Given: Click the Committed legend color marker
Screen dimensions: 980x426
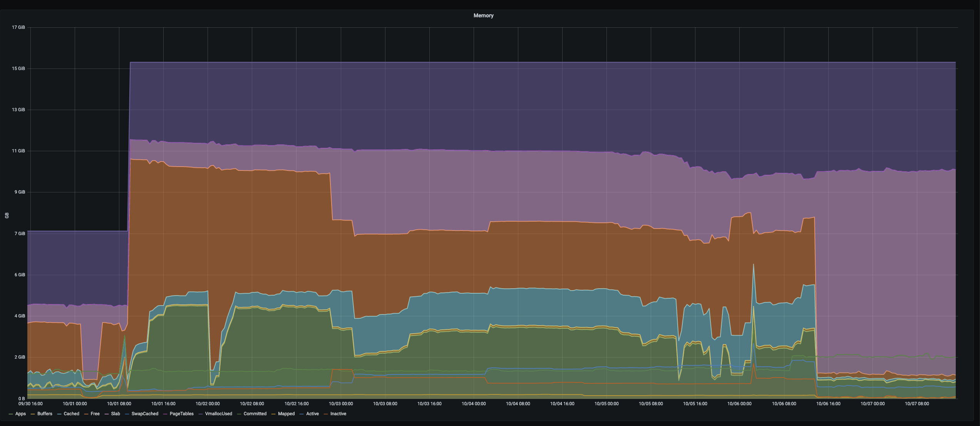Looking at the screenshot, I should tap(239, 414).
